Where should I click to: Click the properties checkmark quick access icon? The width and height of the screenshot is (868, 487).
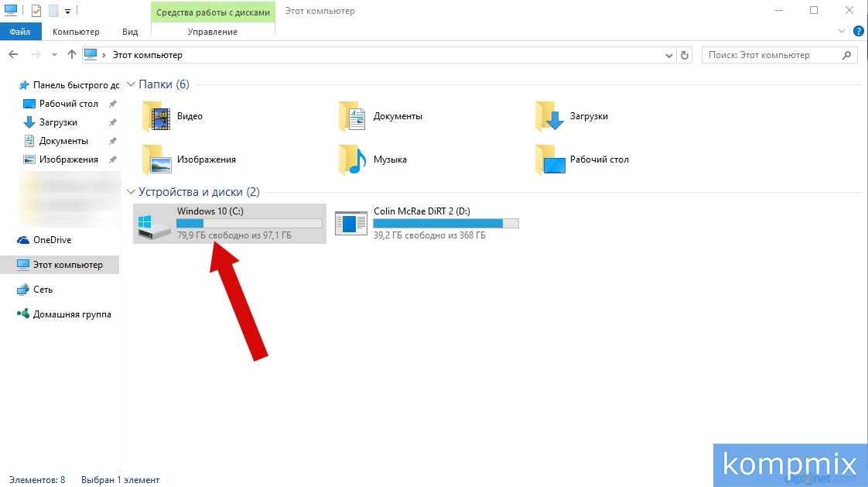click(36, 11)
